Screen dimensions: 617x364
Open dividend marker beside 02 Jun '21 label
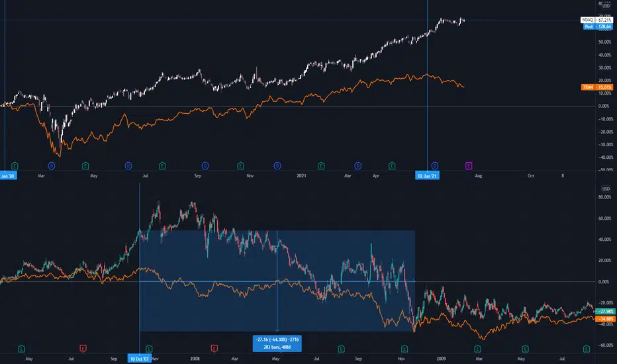point(435,165)
